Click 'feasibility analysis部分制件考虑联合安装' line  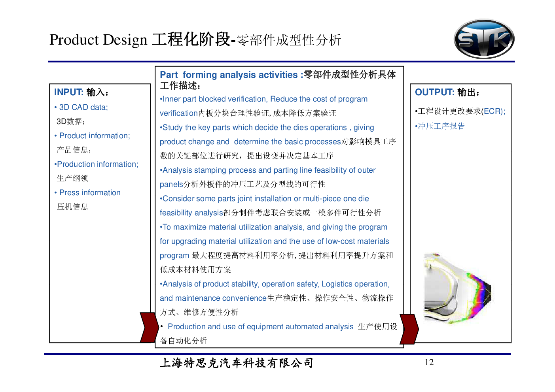click(270, 213)
